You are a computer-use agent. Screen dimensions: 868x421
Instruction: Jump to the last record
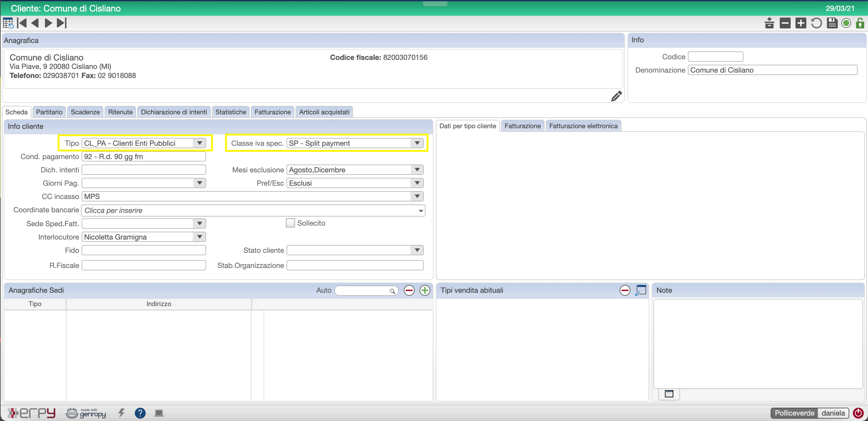(x=62, y=23)
